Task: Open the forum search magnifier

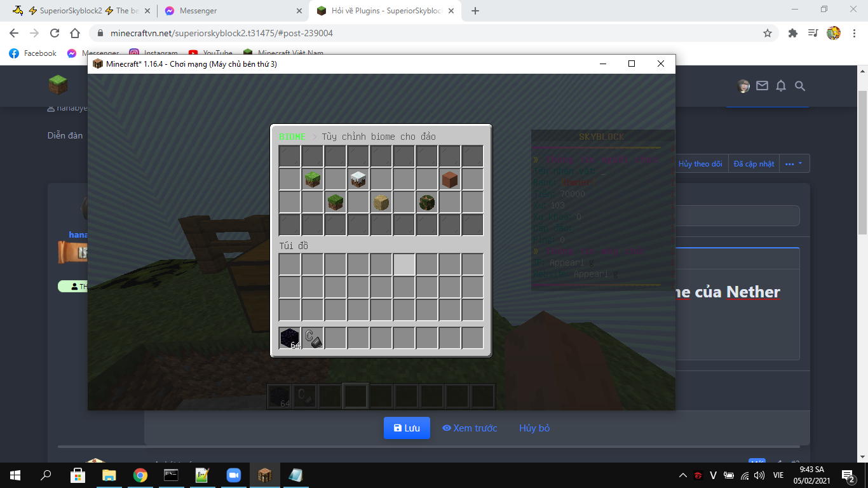Action: tap(800, 86)
